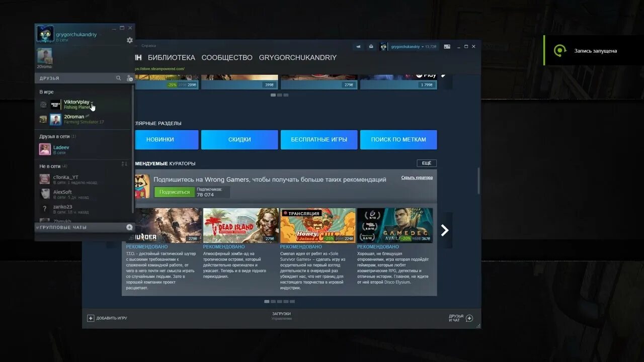Show next curator recommendations with arrow
644x362 pixels.
(x=445, y=230)
